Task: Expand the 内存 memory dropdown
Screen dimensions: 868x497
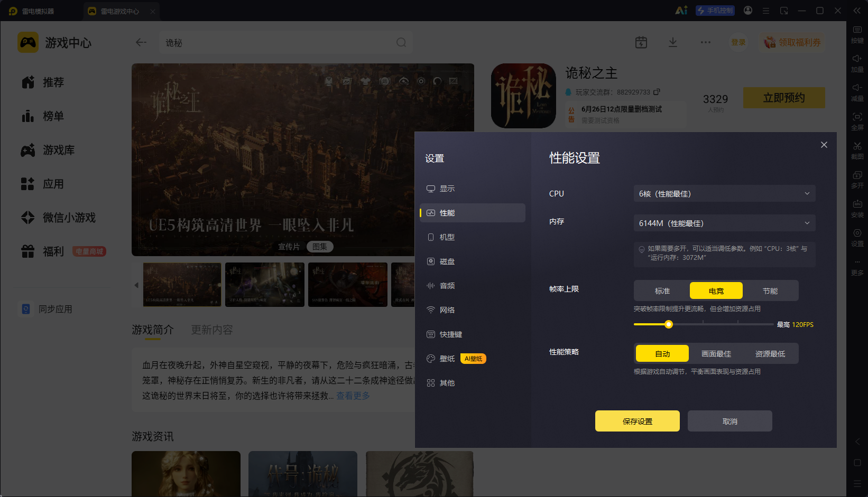Action: [x=724, y=223]
